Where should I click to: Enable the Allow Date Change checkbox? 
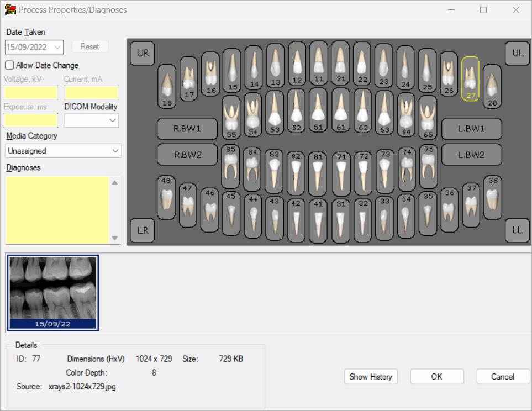pyautogui.click(x=9, y=65)
